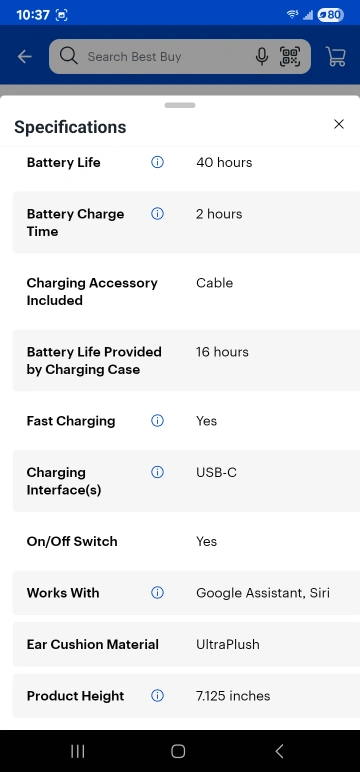Tap the back arrow in header
Screen dimensions: 360x772
pyautogui.click(x=24, y=57)
